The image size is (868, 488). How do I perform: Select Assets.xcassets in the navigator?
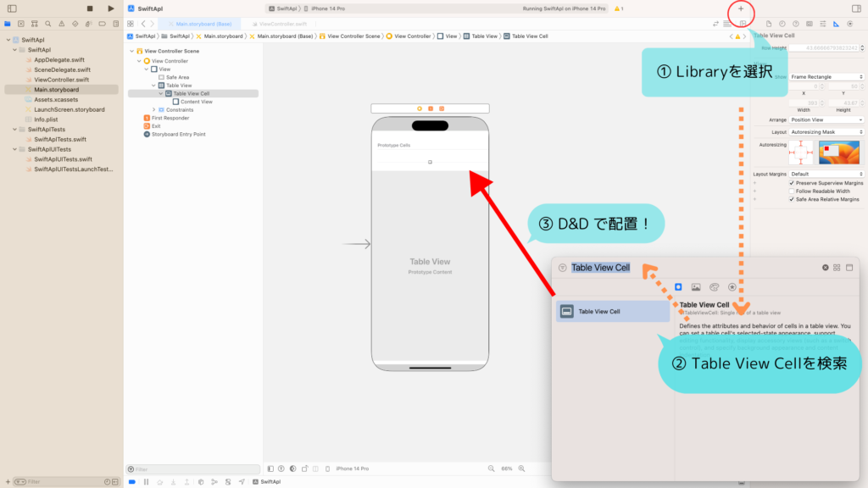[55, 100]
